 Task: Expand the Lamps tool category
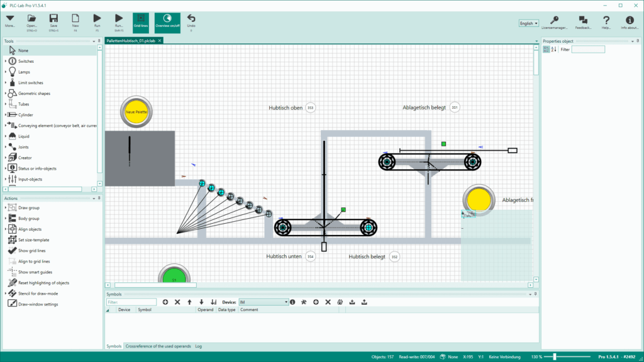(x=6, y=72)
